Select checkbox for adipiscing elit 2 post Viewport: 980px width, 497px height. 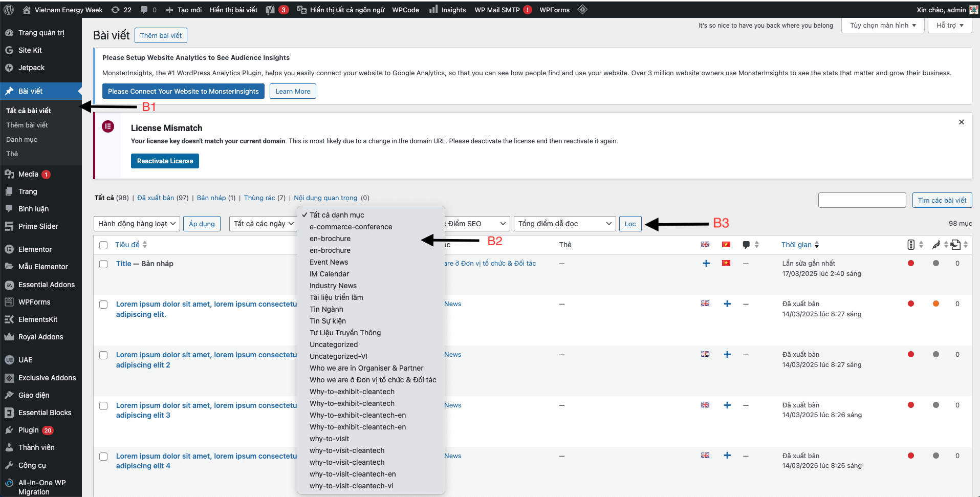coord(103,355)
